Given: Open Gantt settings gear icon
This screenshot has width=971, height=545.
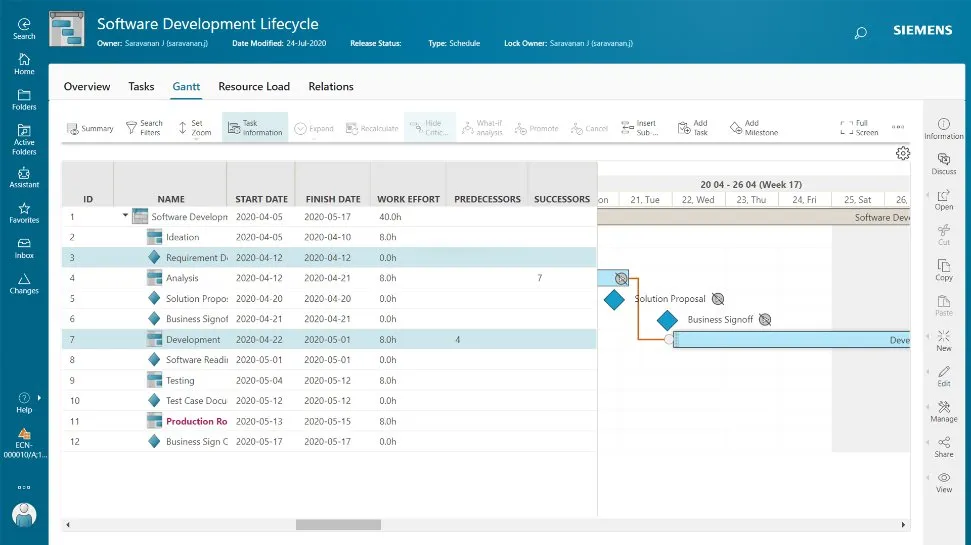Looking at the screenshot, I should 903,153.
